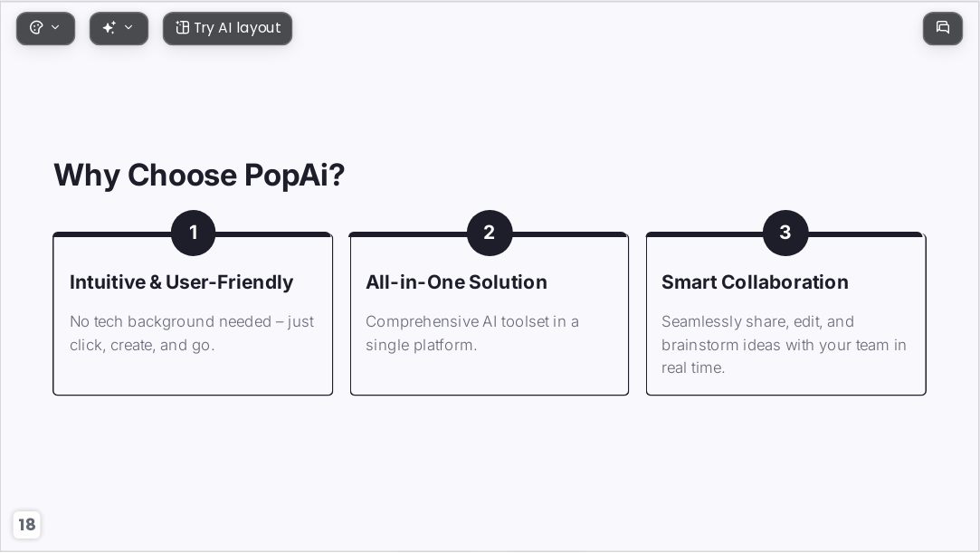Select the number 1 circle badge
Screen dimensions: 980x553
193,233
